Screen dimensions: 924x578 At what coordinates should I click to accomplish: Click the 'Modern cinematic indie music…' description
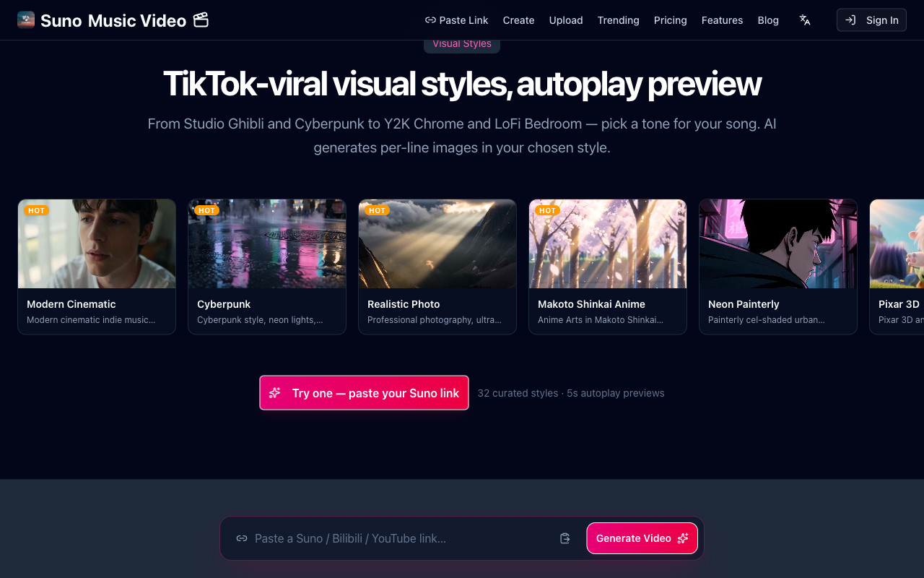(91, 320)
